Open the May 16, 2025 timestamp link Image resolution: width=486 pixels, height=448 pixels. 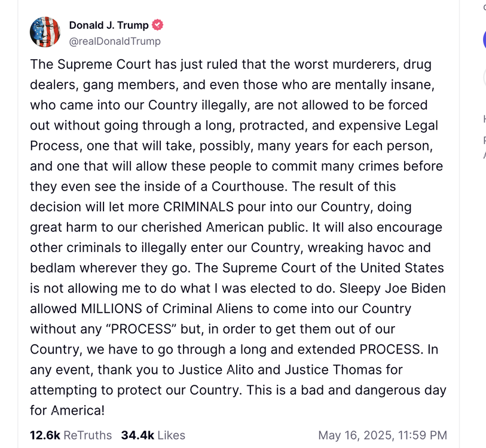(x=383, y=435)
